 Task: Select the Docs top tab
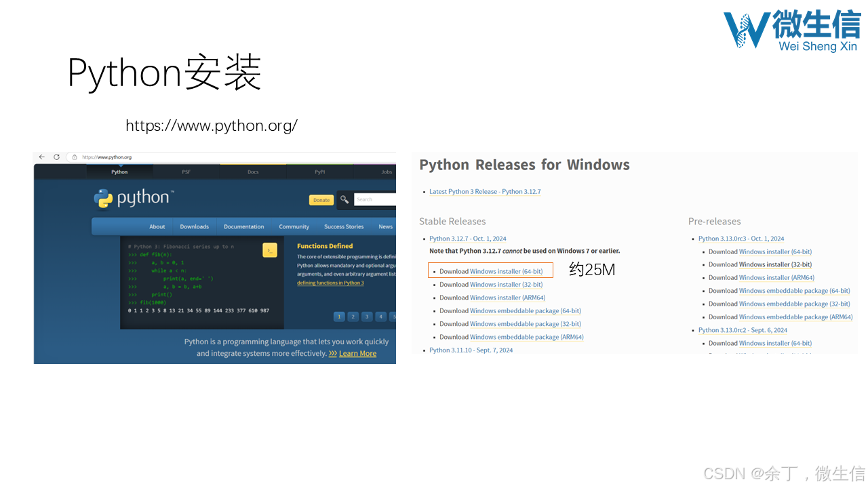[253, 171]
